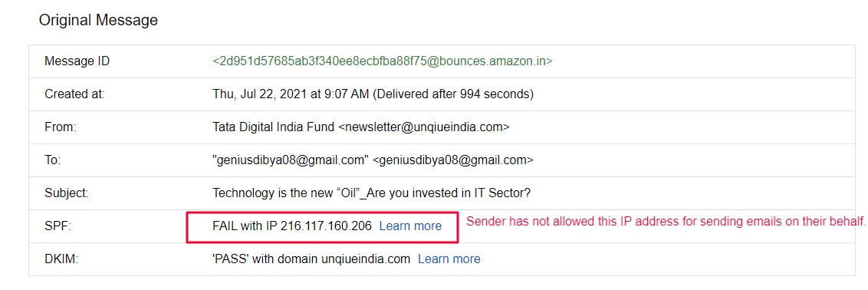Click the From sender address text

click(423, 127)
